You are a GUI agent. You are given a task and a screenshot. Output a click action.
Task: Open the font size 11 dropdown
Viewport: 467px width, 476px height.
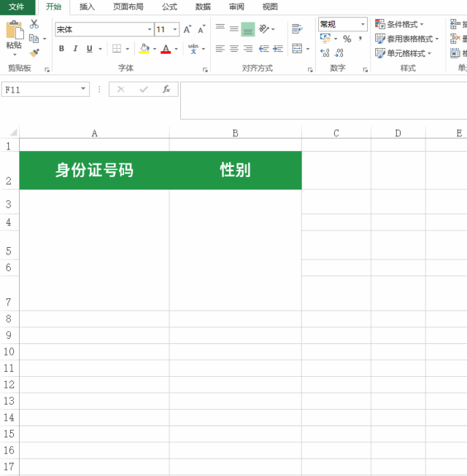(x=175, y=29)
